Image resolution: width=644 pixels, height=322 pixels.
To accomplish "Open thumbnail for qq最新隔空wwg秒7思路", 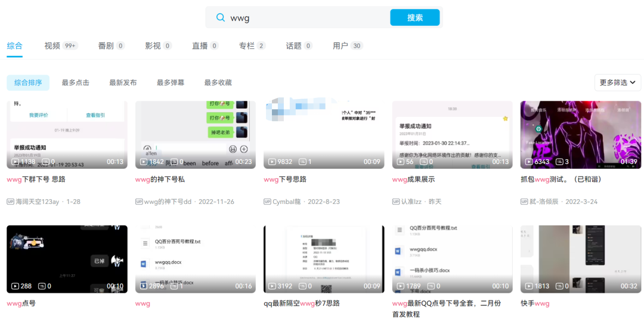I will [324, 259].
